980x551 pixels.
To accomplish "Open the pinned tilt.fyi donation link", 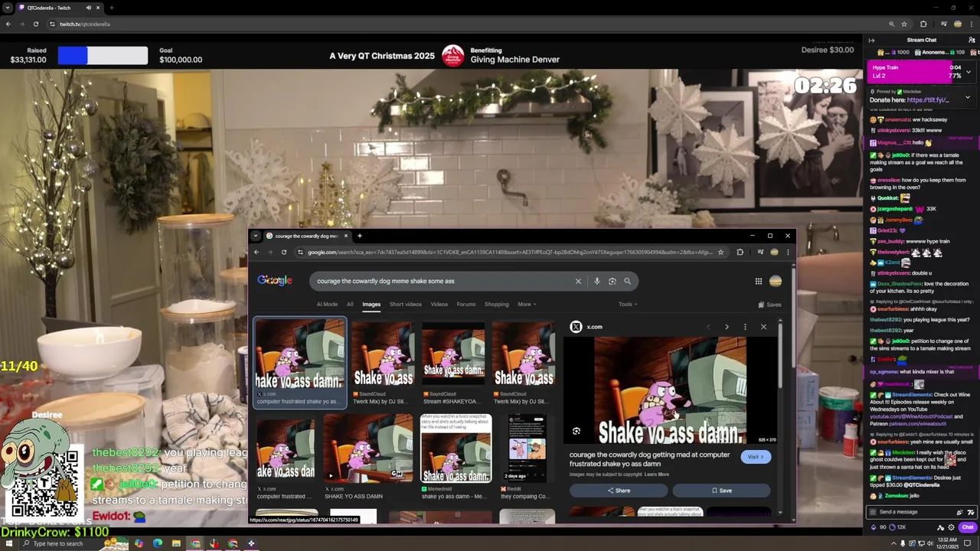I will coord(927,99).
